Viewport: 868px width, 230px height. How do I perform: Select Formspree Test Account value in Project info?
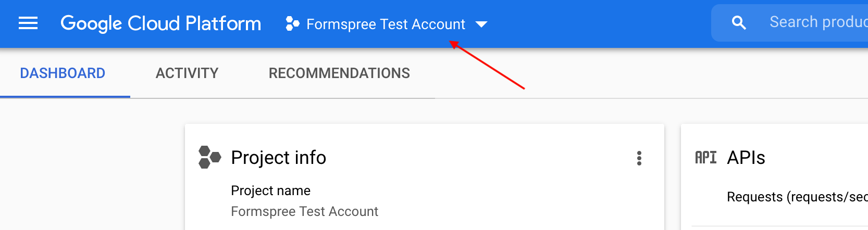click(304, 211)
